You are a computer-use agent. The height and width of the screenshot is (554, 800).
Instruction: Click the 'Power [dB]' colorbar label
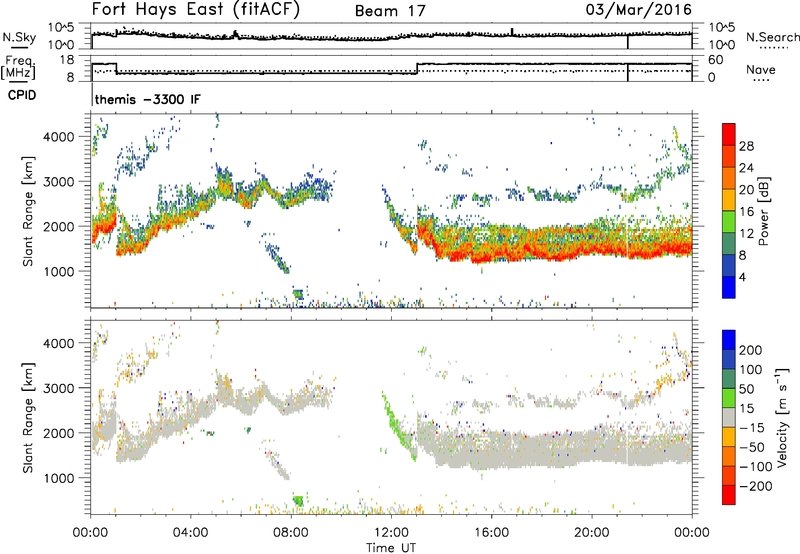764,211
